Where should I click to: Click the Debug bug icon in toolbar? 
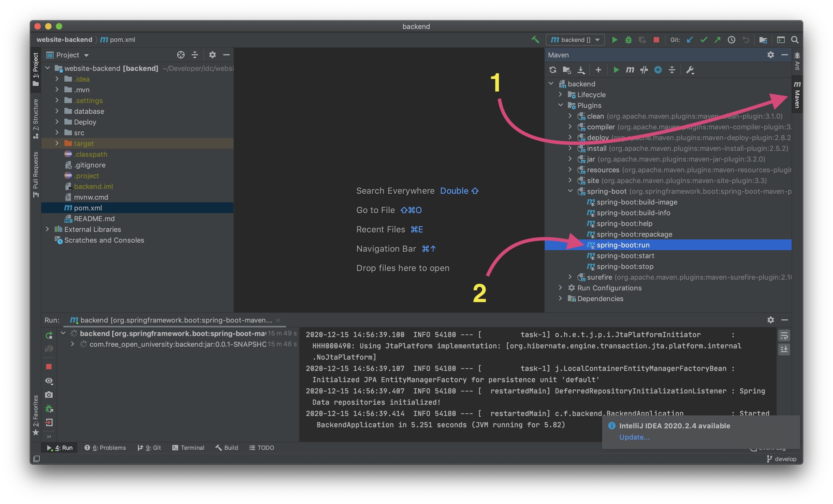[628, 40]
